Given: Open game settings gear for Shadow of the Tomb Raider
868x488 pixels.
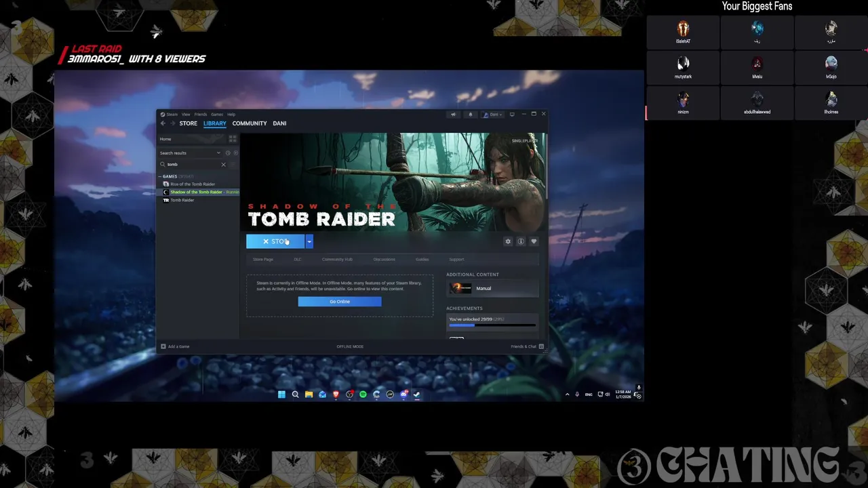Looking at the screenshot, I should pos(508,241).
